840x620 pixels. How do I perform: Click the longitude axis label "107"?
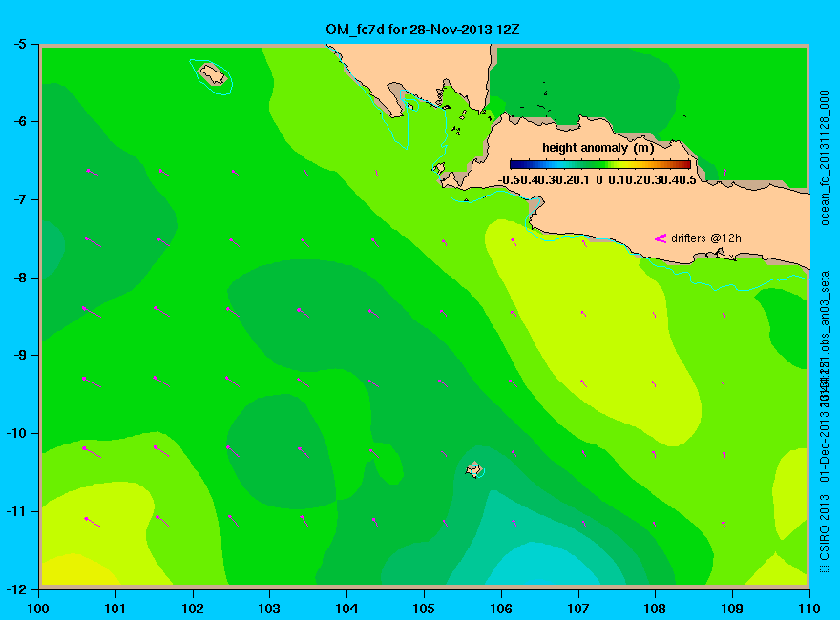(578, 609)
